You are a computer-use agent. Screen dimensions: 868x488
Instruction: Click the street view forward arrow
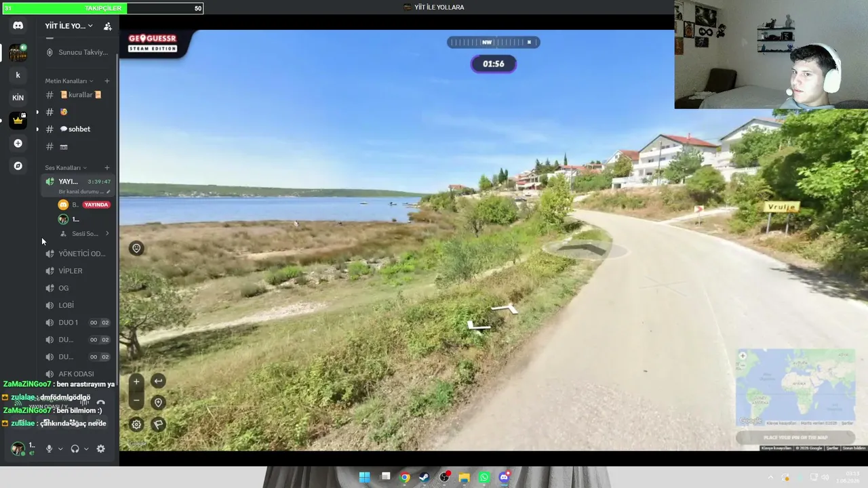pos(585,251)
